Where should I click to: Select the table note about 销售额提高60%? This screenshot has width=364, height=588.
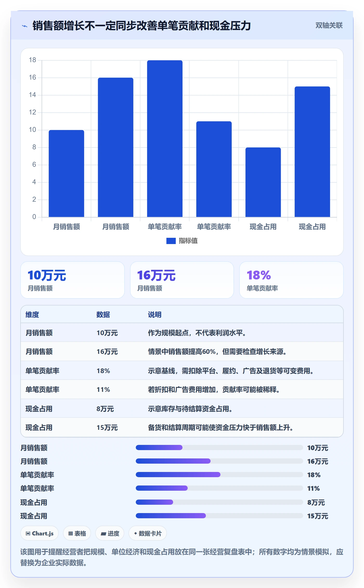pos(217,352)
